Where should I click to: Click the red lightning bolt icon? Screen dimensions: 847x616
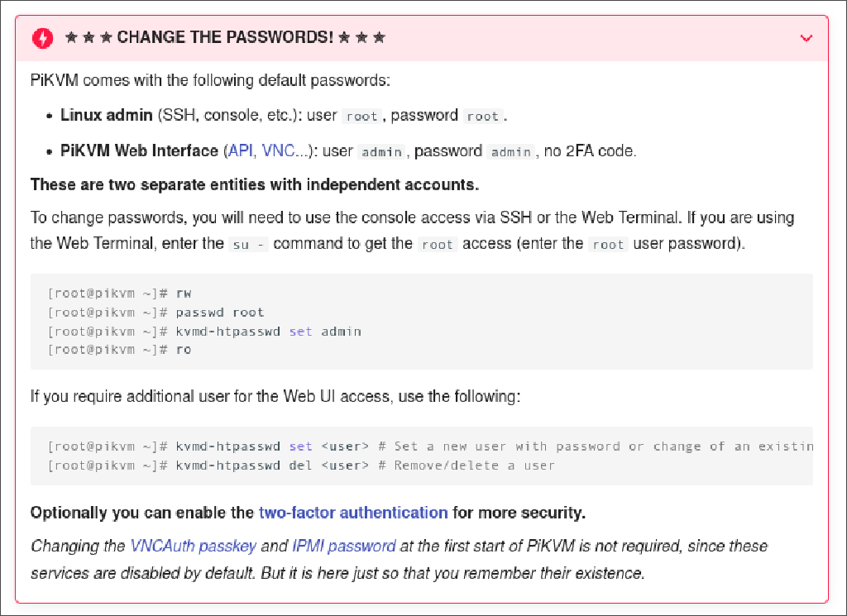[x=42, y=38]
